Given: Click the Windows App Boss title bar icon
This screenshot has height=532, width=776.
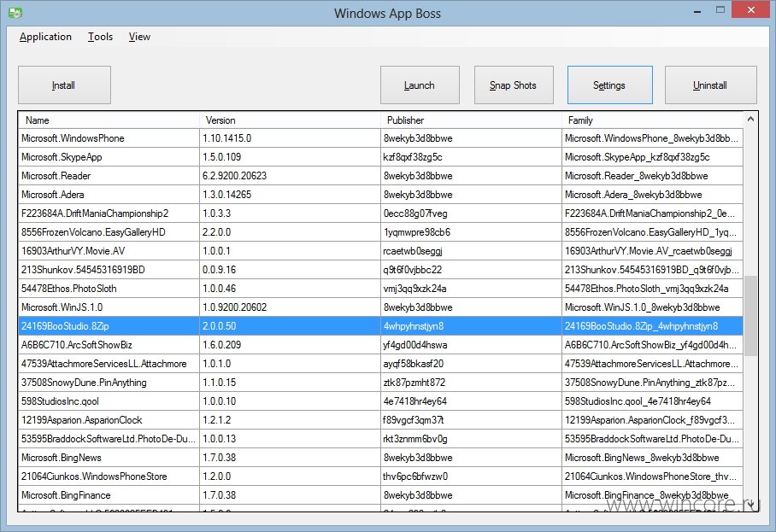Looking at the screenshot, I should (x=15, y=12).
